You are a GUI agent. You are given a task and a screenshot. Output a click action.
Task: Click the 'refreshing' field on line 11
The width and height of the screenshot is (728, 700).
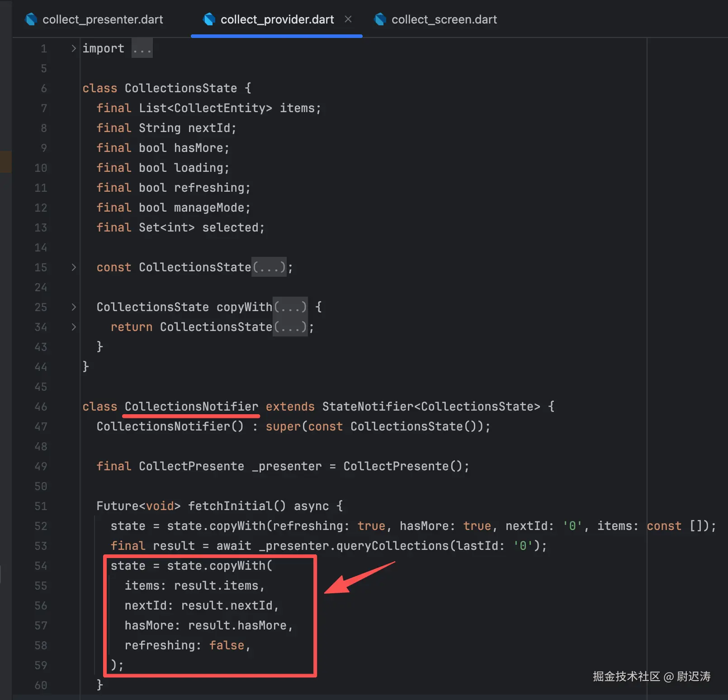pyautogui.click(x=209, y=188)
